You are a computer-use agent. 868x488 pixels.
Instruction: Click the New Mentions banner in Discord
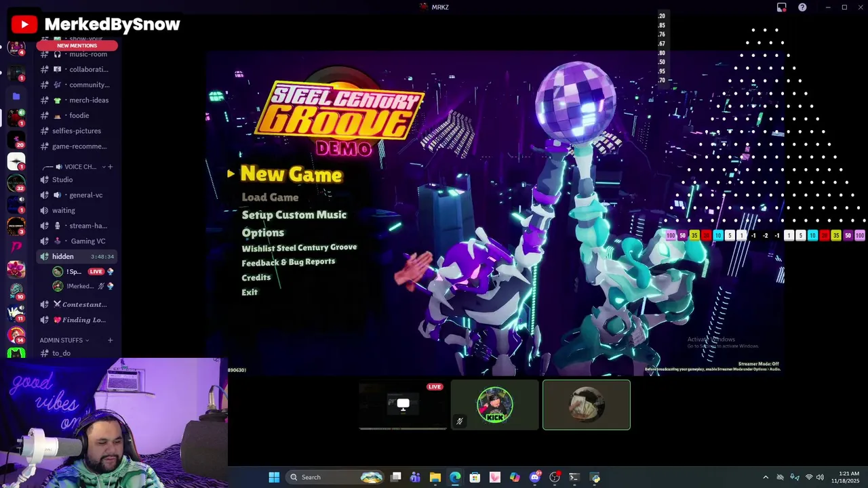point(77,45)
